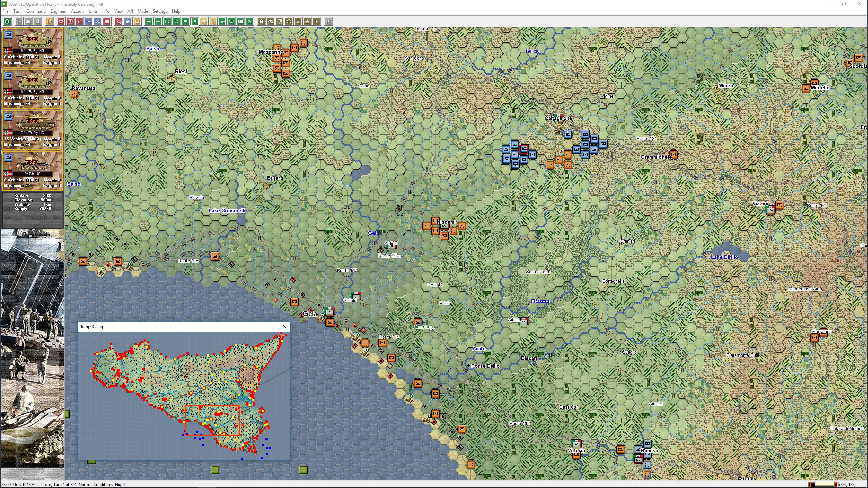Image resolution: width=868 pixels, height=488 pixels.
Task: Click the Gela 250 objective marker
Action: pos(329,311)
